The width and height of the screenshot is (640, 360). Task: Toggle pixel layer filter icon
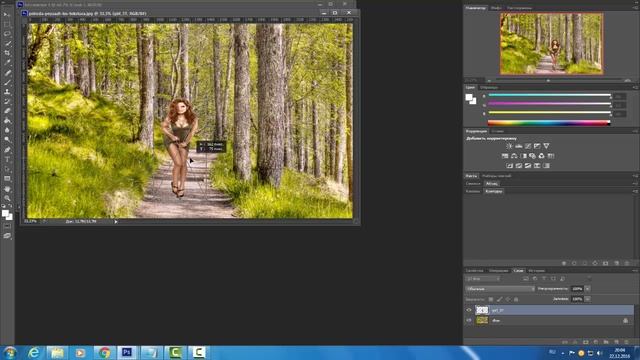[x=526, y=279]
